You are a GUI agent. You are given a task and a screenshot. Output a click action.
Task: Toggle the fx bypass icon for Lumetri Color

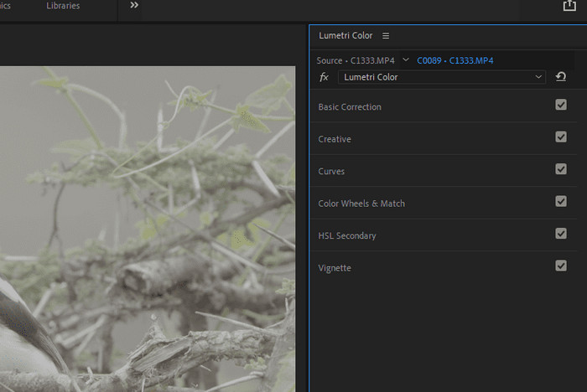click(324, 77)
